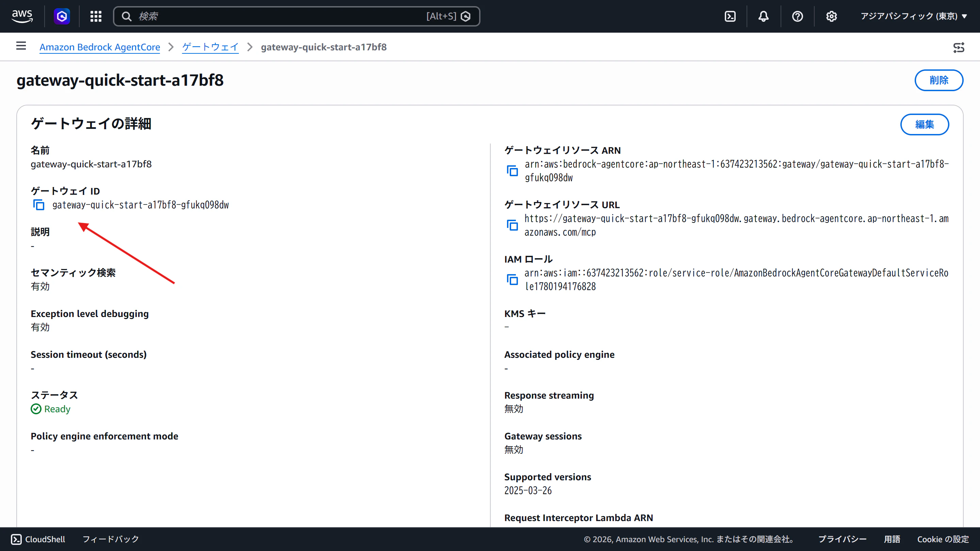Click the セマンティック検索 value 有効

tap(40, 286)
